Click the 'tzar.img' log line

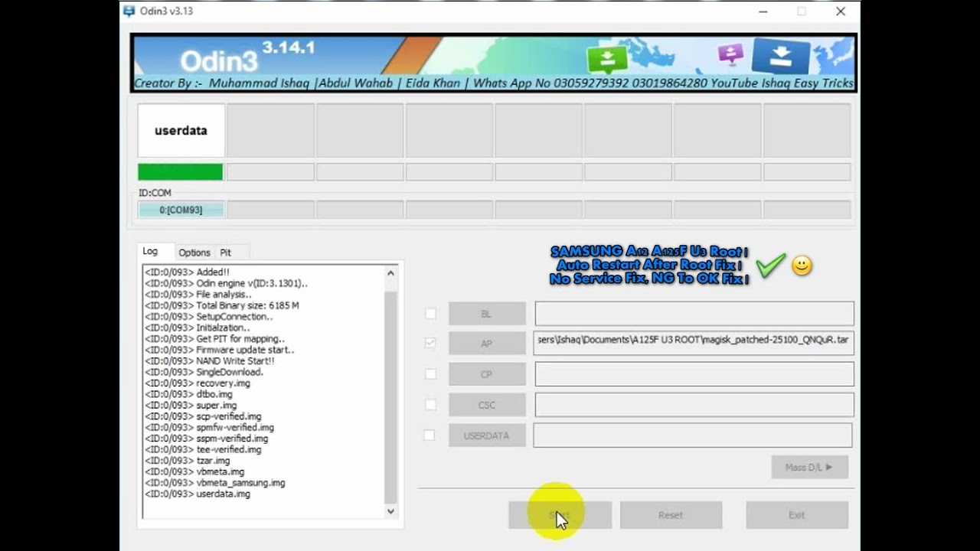pos(188,461)
